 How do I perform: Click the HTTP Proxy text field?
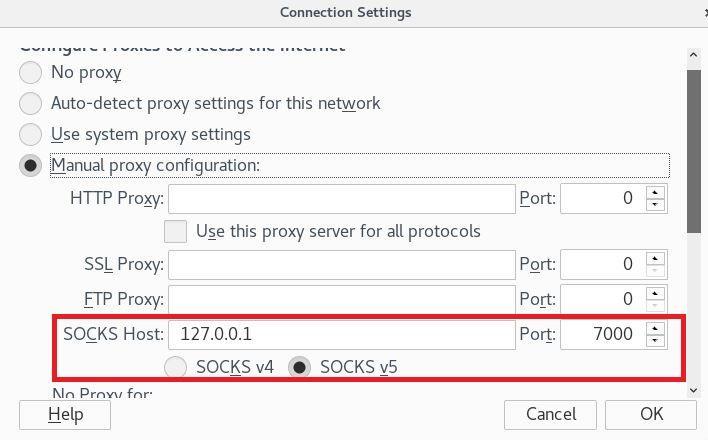click(341, 198)
